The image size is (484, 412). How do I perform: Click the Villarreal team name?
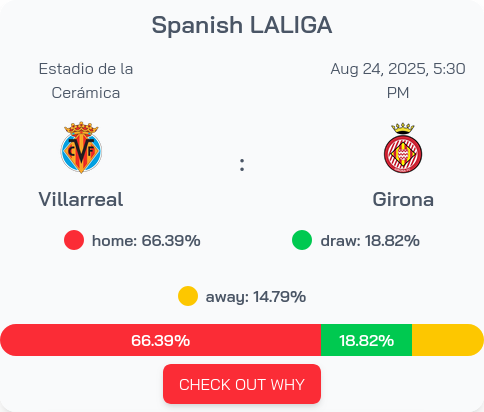coord(81,199)
